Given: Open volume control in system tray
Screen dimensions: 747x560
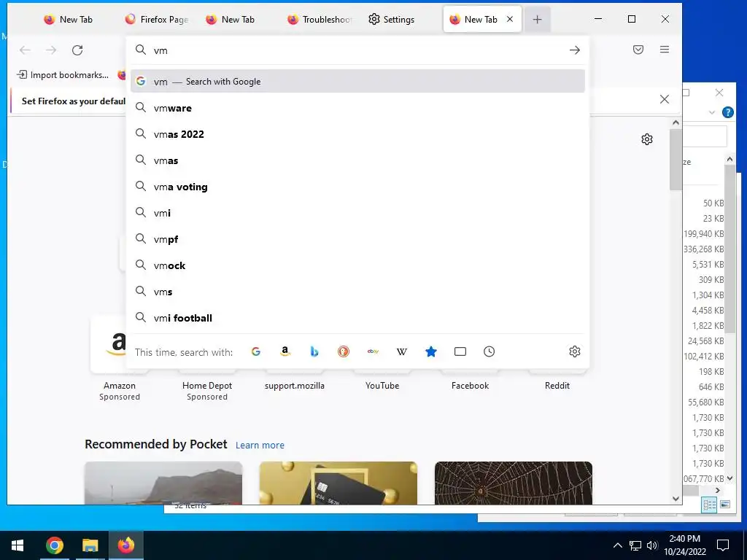Looking at the screenshot, I should (652, 545).
